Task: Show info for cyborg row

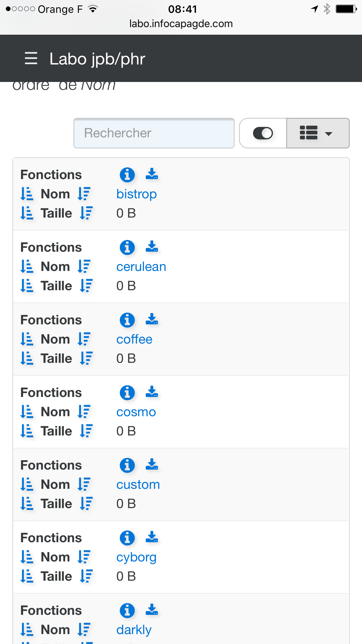Action: tap(127, 538)
